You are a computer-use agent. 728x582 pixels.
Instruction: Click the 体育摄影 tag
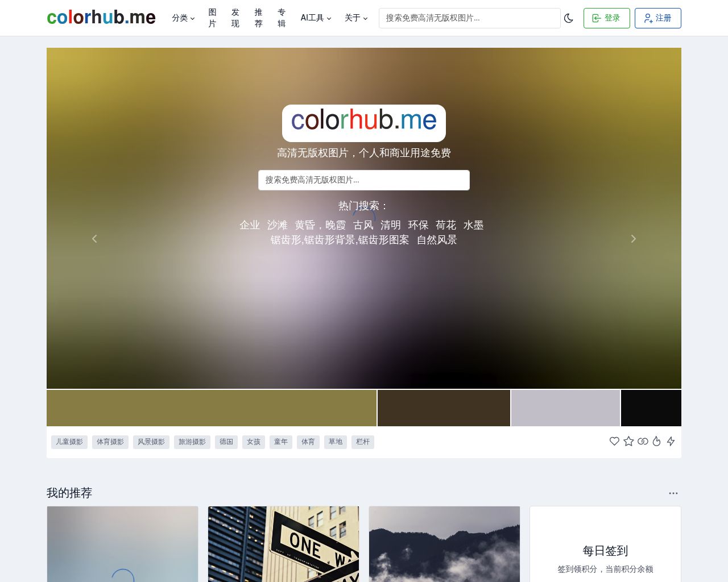click(x=110, y=442)
